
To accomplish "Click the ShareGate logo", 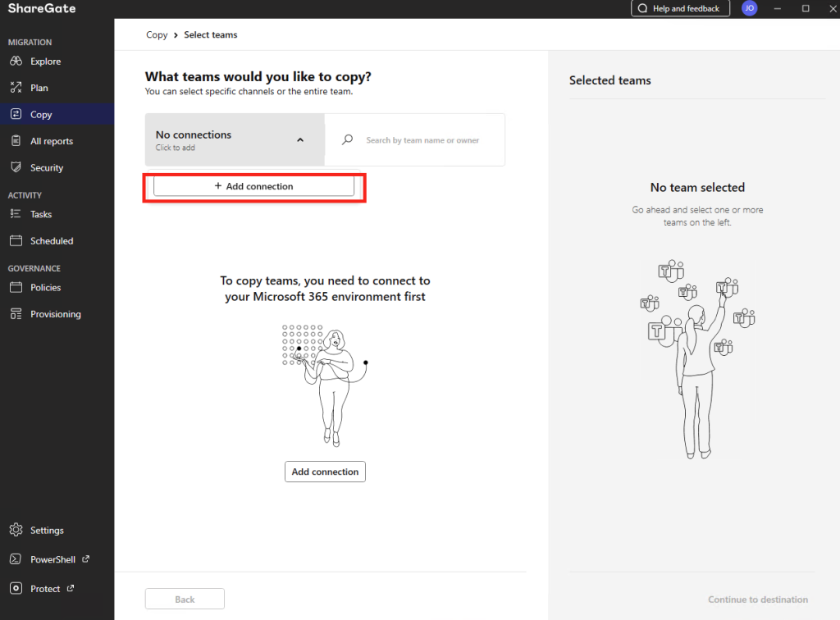I will tap(42, 8).
